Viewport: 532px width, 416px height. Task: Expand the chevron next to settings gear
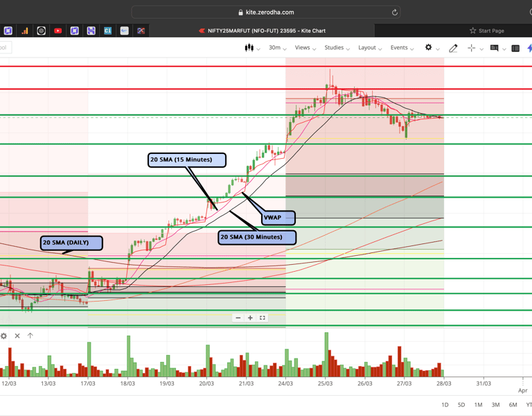click(x=438, y=49)
